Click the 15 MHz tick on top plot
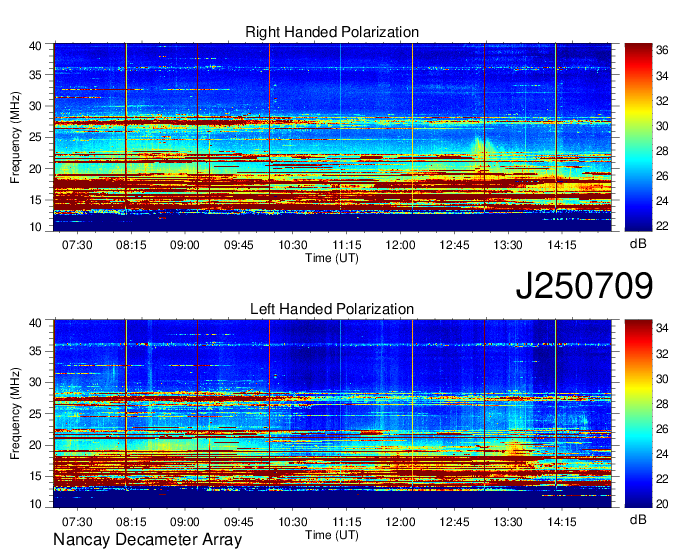Image resolution: width=680 pixels, height=552 pixels. (35, 200)
